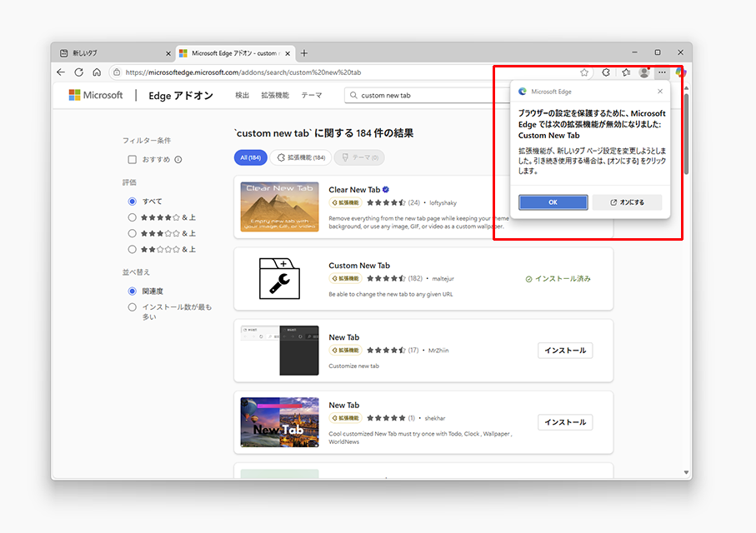Click the scrollbar down arrow
Screen dimensions: 756x533
pyautogui.click(x=686, y=473)
